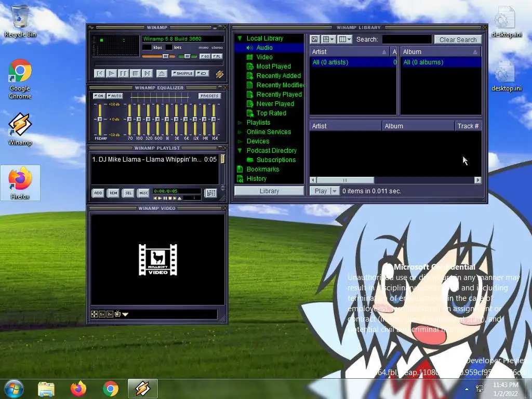Viewport: 532px width, 399px height.
Task: Toggle the EQ window button
Action: [x=205, y=56]
